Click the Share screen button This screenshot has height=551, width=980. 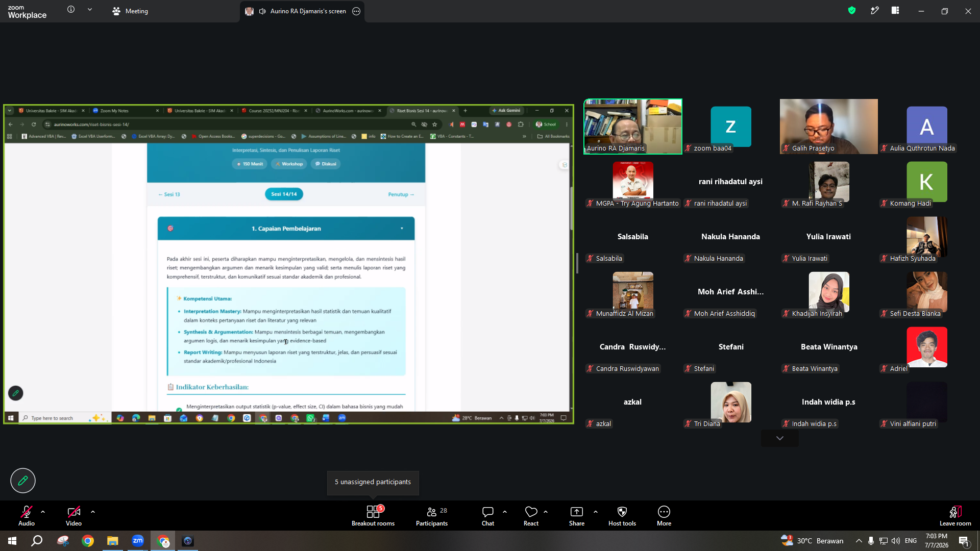coord(577,515)
